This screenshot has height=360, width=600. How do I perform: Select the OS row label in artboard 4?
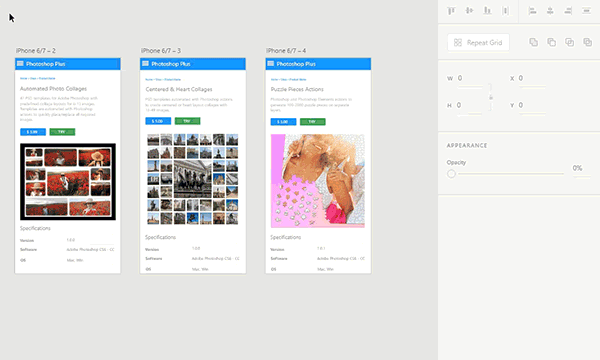pos(273,269)
